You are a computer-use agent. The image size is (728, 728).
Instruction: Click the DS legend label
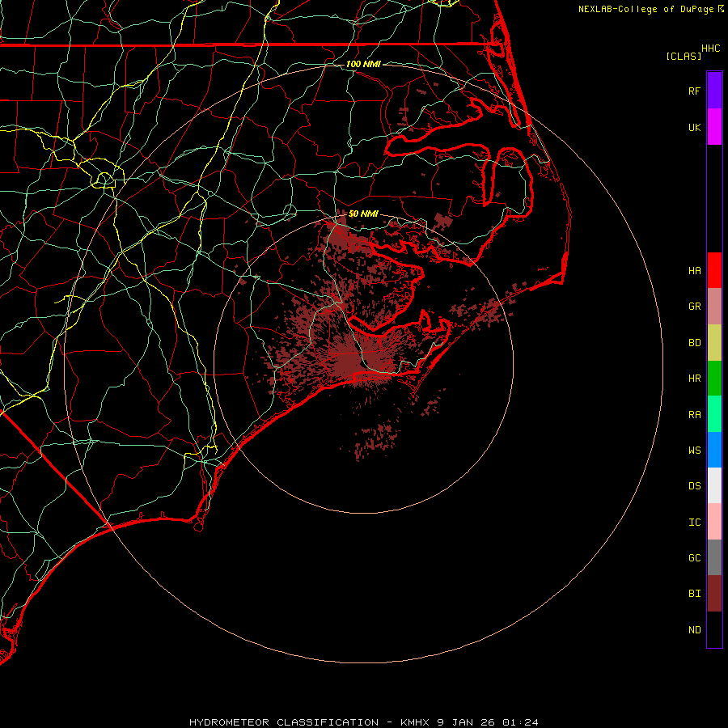[x=695, y=486]
